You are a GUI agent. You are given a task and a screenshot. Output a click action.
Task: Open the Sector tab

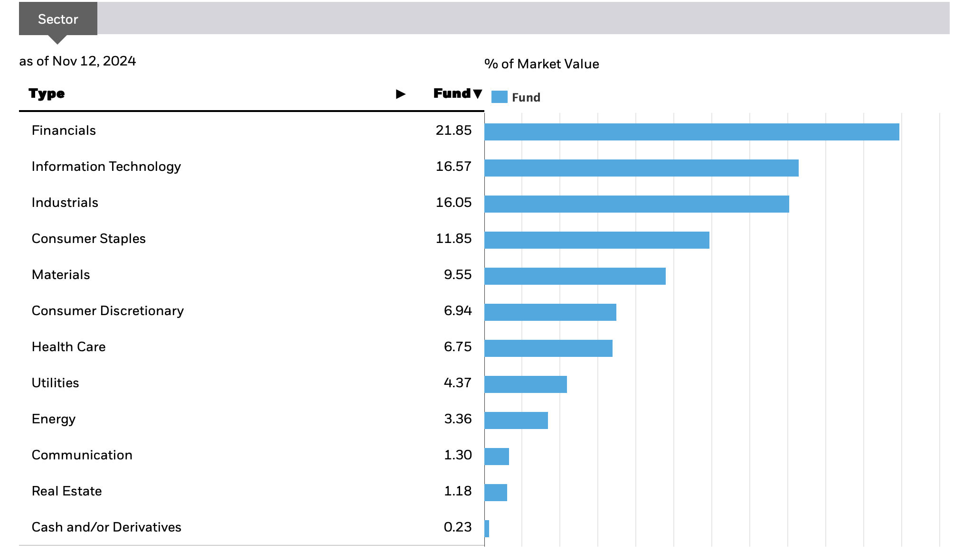[58, 19]
